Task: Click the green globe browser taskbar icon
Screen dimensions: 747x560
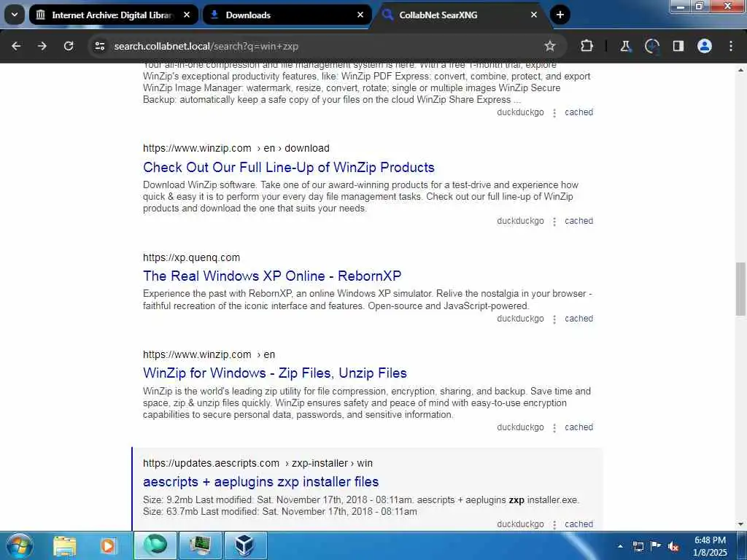Action: tap(155, 545)
